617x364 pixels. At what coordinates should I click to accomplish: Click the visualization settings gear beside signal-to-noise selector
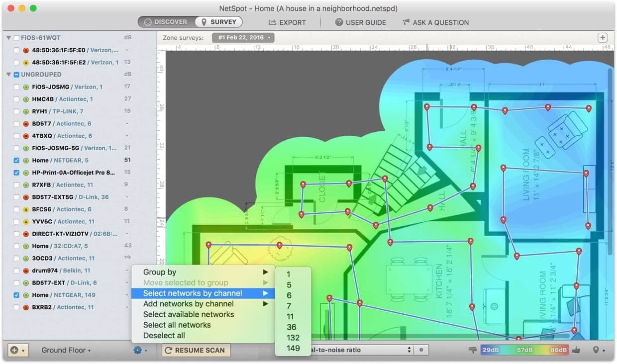click(421, 350)
